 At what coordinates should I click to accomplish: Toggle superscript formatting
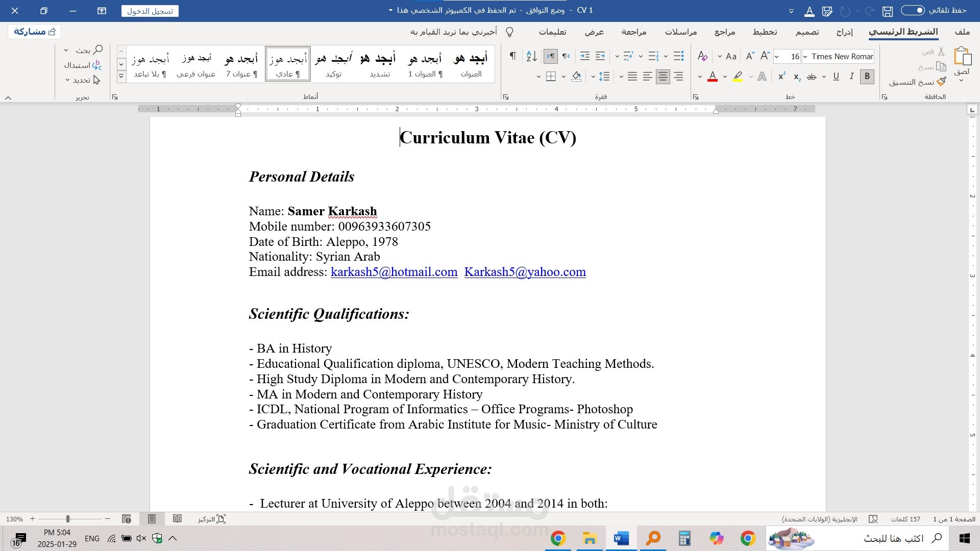pyautogui.click(x=781, y=77)
